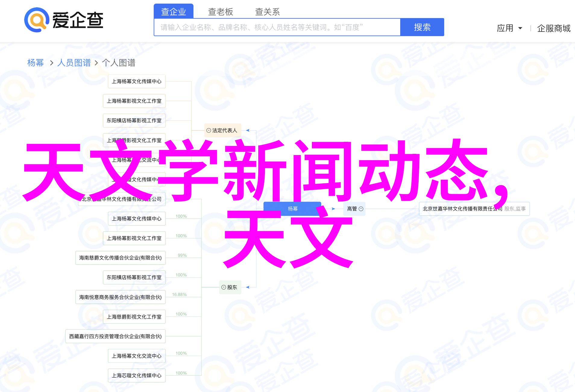Open 东阳横店杨幂影视工作室 under 法定代表人
The height and width of the screenshot is (392, 575).
[134, 120]
